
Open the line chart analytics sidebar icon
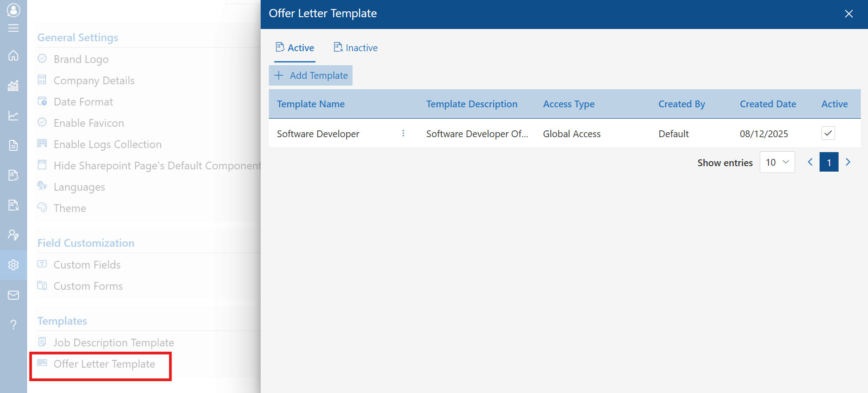[x=14, y=116]
